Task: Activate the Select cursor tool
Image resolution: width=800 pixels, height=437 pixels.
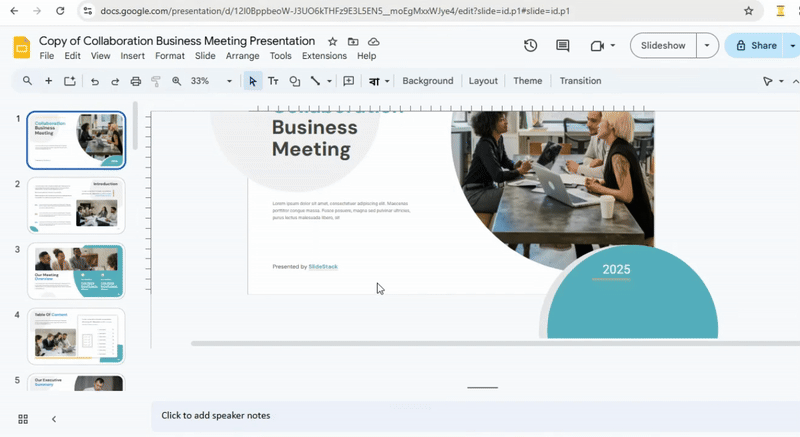Action: click(253, 81)
